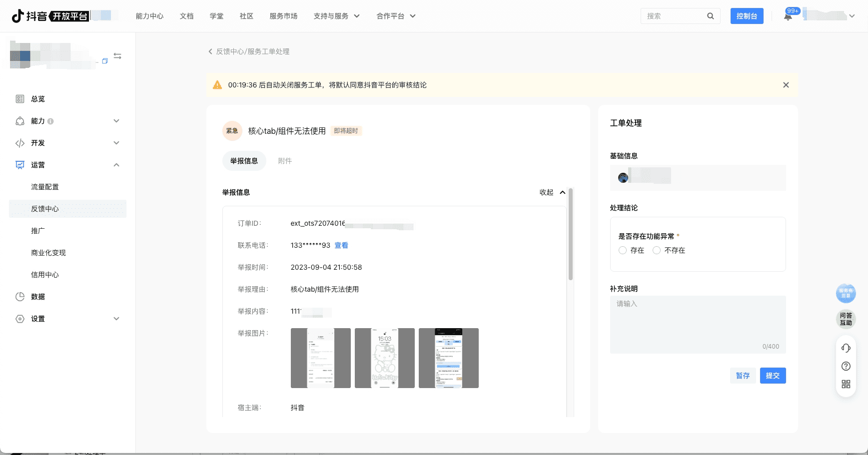Collapse the 运营 sidebar section
The height and width of the screenshot is (455, 868).
(x=116, y=165)
